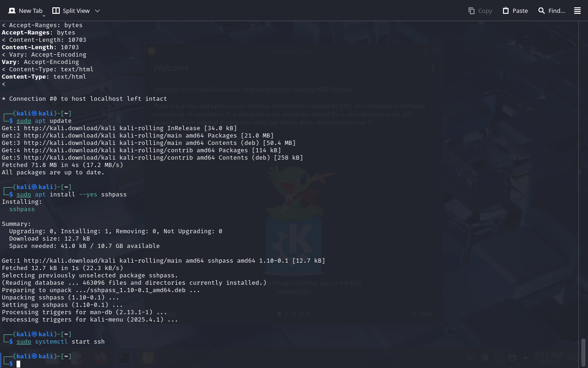Expand the Split View chevron menu
This screenshot has width=588, height=368.
click(97, 11)
